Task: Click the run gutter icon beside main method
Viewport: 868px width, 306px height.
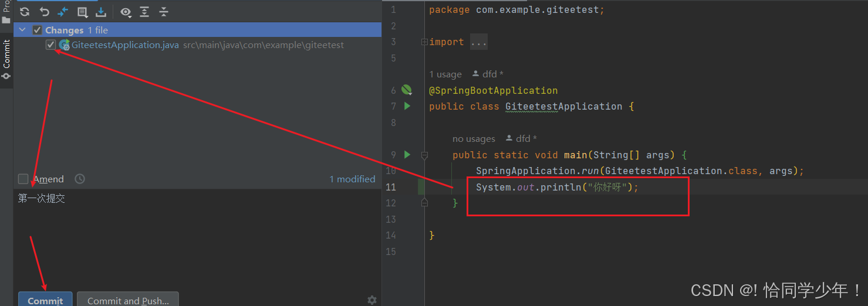Action: 407,155
